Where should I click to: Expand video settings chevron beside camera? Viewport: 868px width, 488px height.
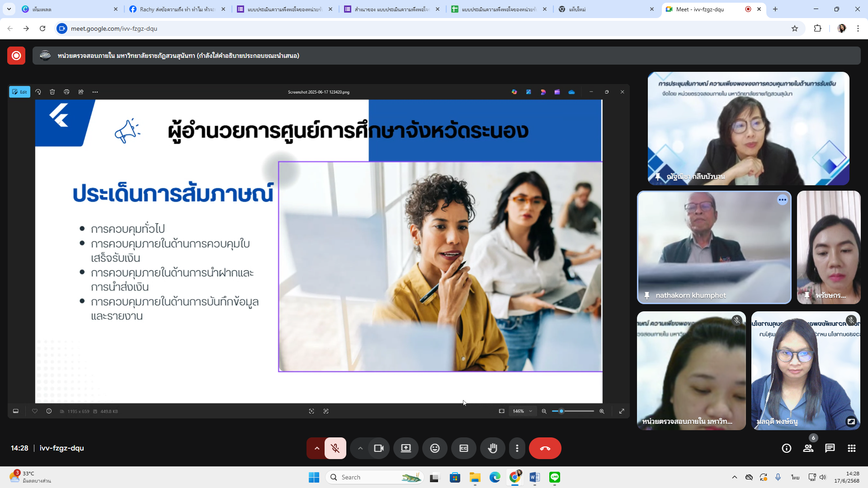coord(360,448)
